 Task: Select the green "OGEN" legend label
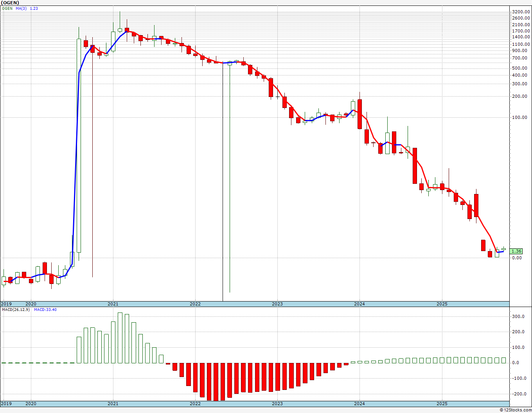(x=7, y=8)
